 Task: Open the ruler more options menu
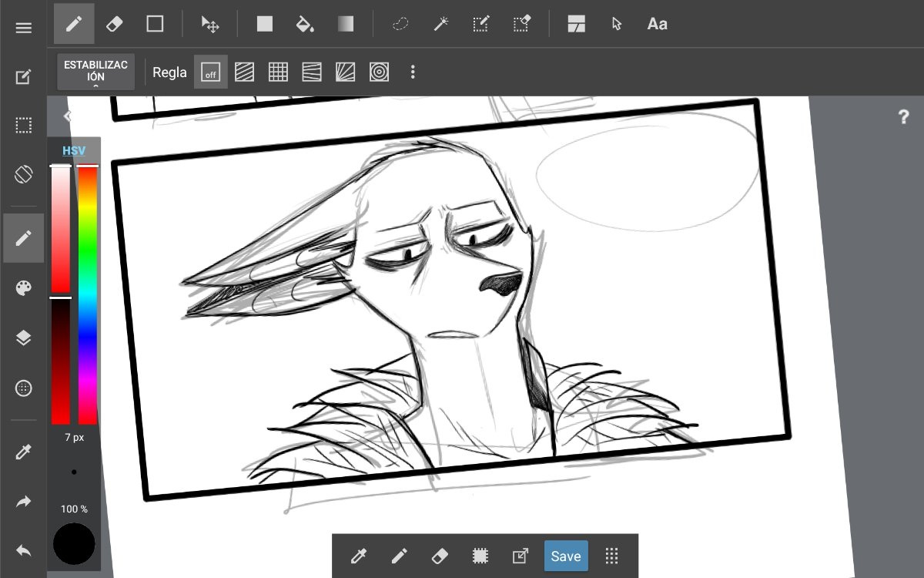click(x=413, y=72)
